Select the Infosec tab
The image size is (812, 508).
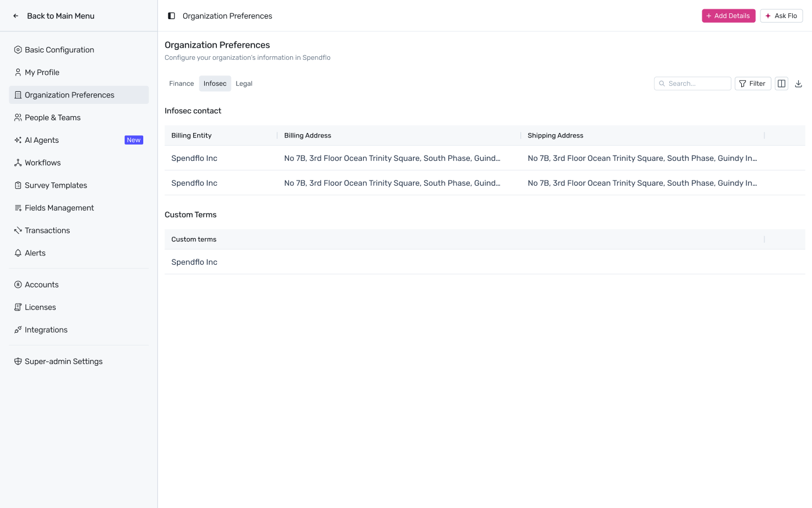[x=215, y=84]
